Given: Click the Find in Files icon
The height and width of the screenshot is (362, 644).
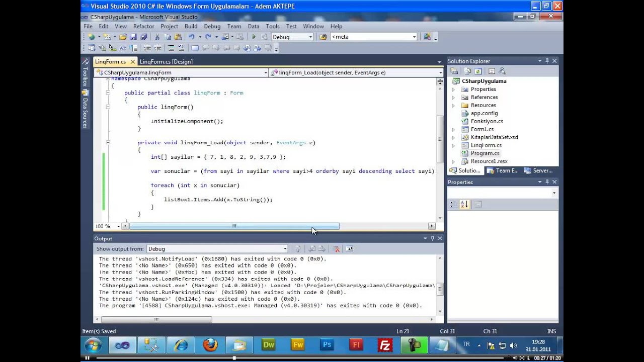Looking at the screenshot, I should click(323, 37).
